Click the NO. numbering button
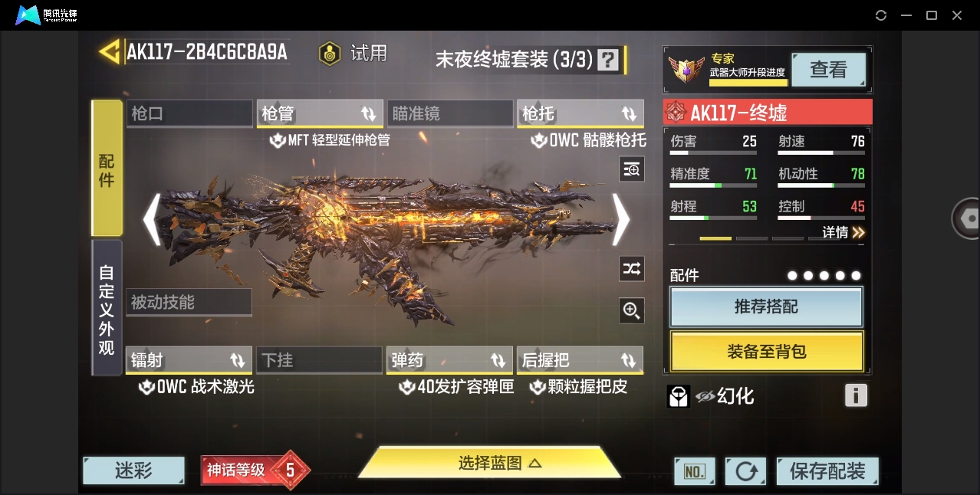Image resolution: width=980 pixels, height=495 pixels. point(695,471)
